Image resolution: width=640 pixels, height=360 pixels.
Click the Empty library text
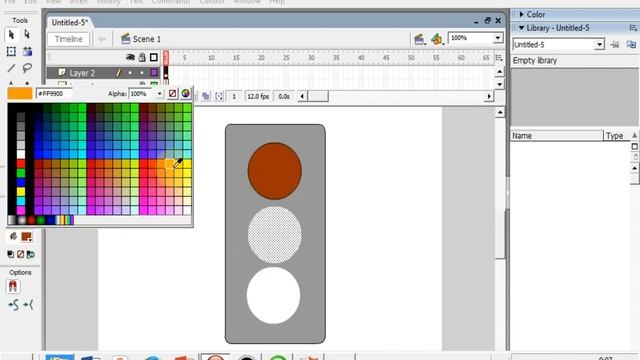[x=535, y=60]
